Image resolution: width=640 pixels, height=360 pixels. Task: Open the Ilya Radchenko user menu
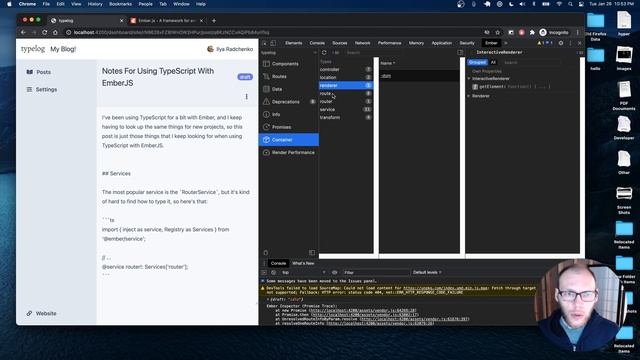coord(230,49)
